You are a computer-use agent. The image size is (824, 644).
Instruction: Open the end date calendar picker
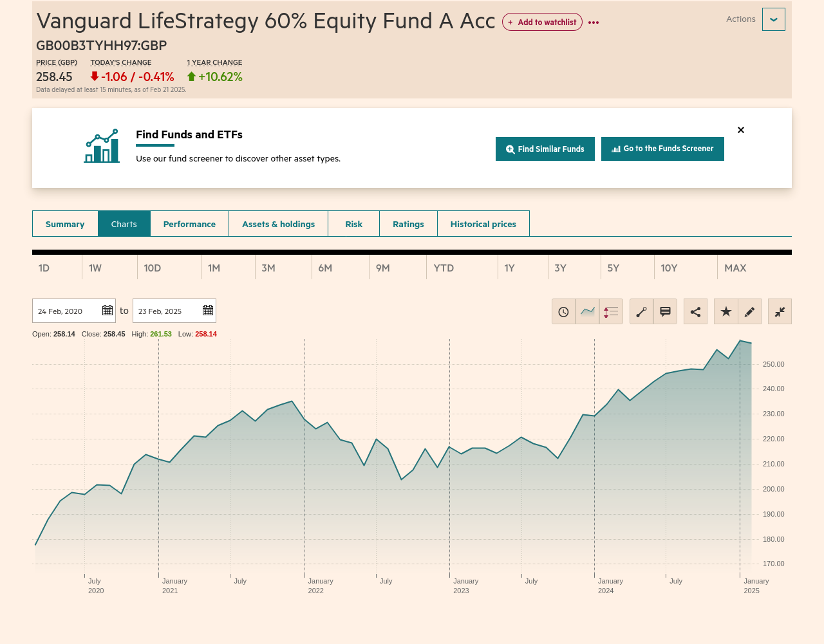coord(208,311)
